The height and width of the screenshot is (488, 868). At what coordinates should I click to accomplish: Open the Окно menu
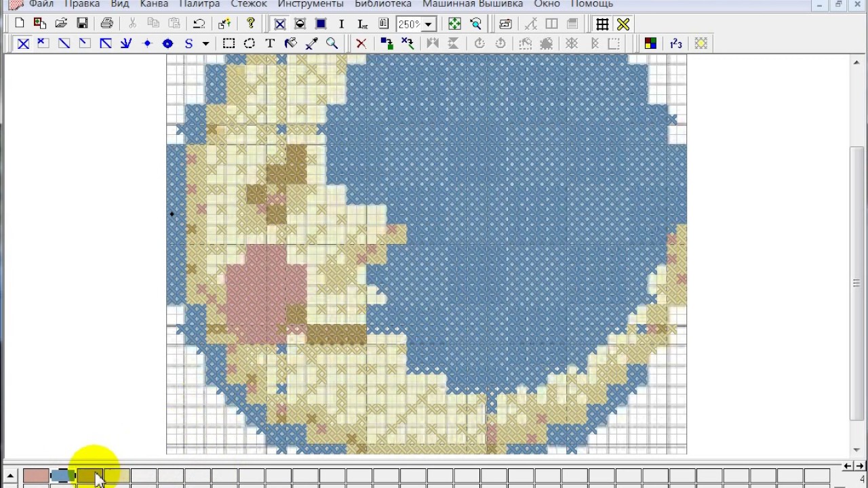547,4
